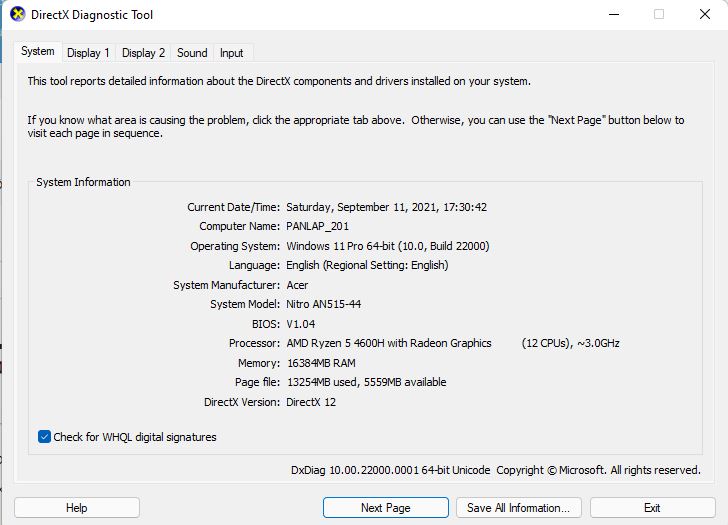The image size is (728, 525).
Task: Open the Input tab
Action: (231, 53)
